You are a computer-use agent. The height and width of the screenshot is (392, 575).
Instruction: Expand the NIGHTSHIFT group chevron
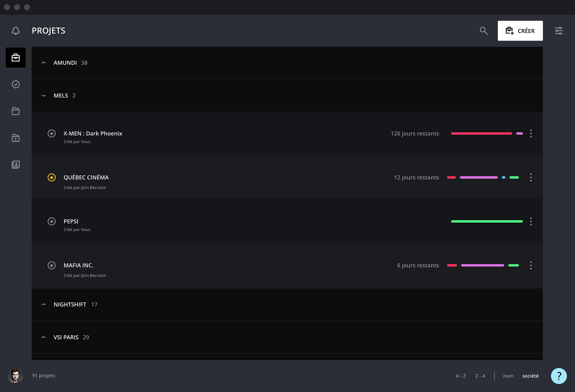point(44,305)
